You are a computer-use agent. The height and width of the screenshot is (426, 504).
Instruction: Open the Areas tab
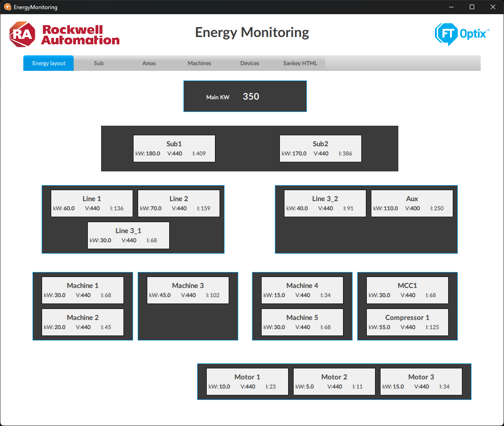point(149,63)
